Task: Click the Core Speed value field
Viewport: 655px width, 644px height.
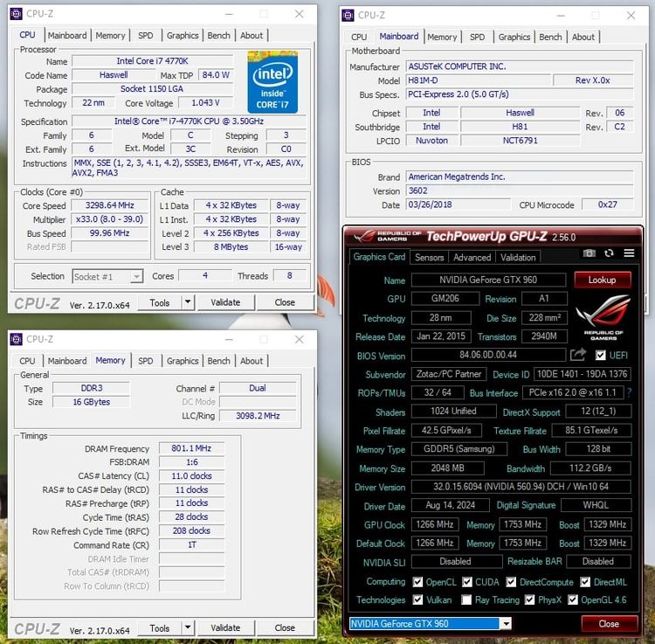Action: click(110, 205)
